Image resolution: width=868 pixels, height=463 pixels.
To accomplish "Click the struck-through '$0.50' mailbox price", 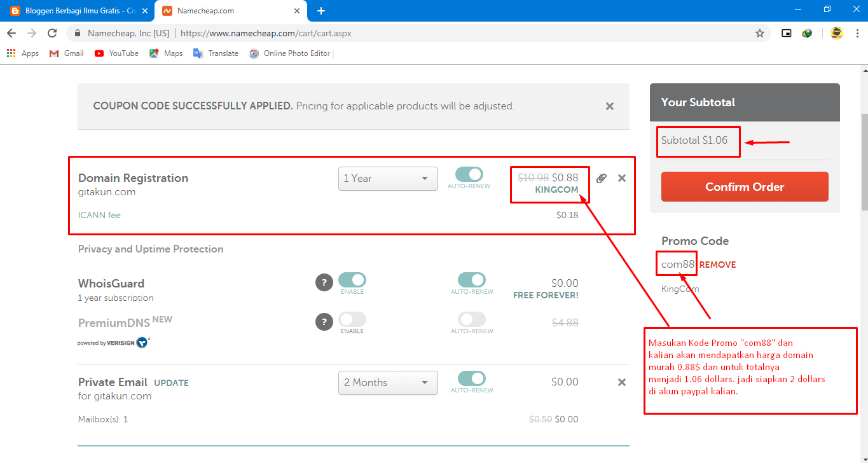I will 541,419.
